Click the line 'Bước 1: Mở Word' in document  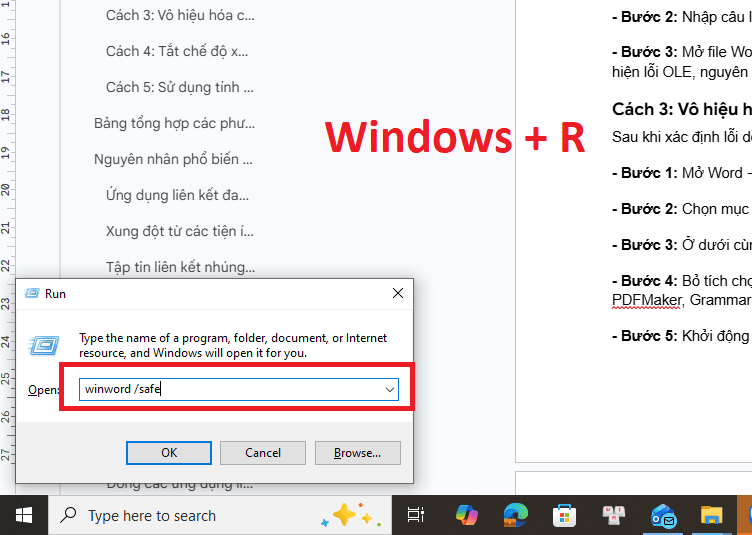coord(682,173)
